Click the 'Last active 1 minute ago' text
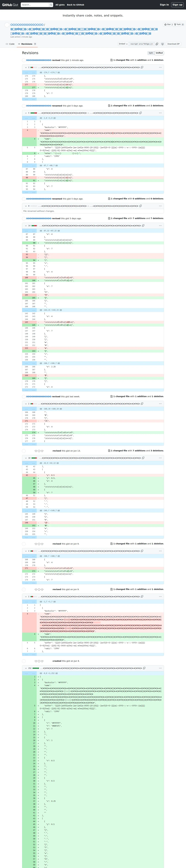 click(x=21, y=37)
